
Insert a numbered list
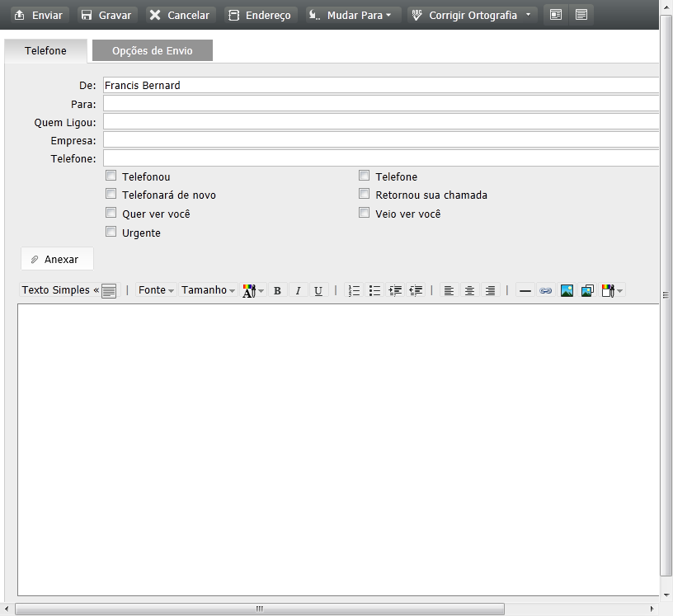354,290
